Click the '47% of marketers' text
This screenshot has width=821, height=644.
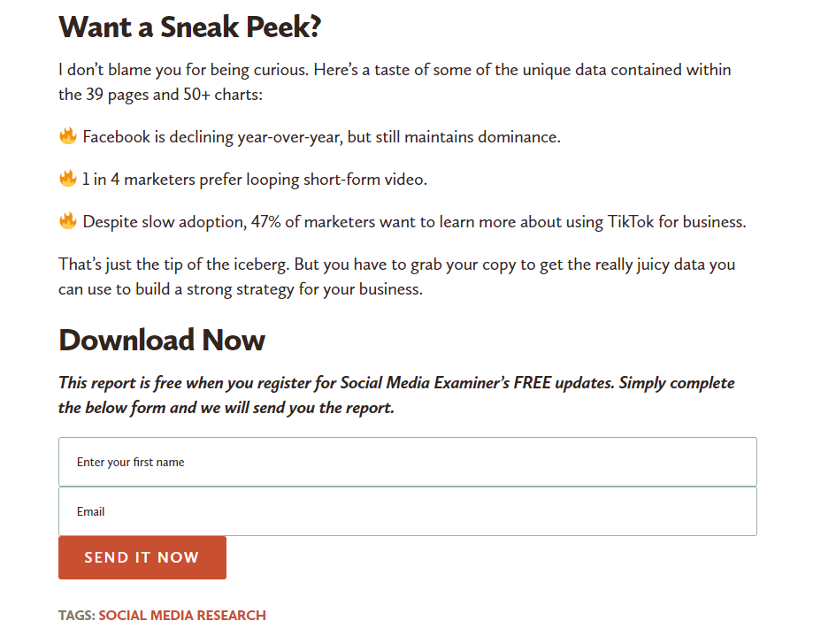(x=312, y=222)
